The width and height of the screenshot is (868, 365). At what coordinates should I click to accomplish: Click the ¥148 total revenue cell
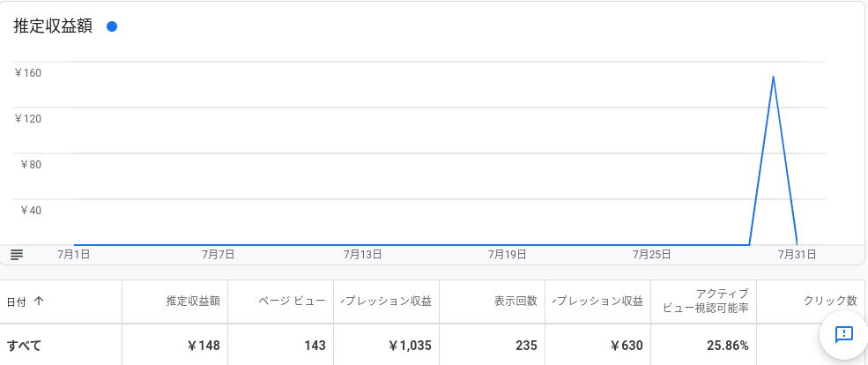[x=204, y=346]
